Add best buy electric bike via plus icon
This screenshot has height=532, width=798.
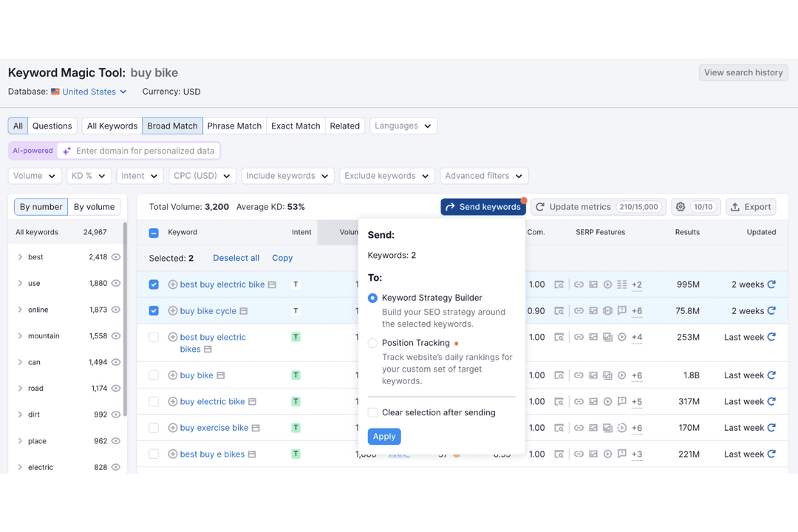point(172,284)
